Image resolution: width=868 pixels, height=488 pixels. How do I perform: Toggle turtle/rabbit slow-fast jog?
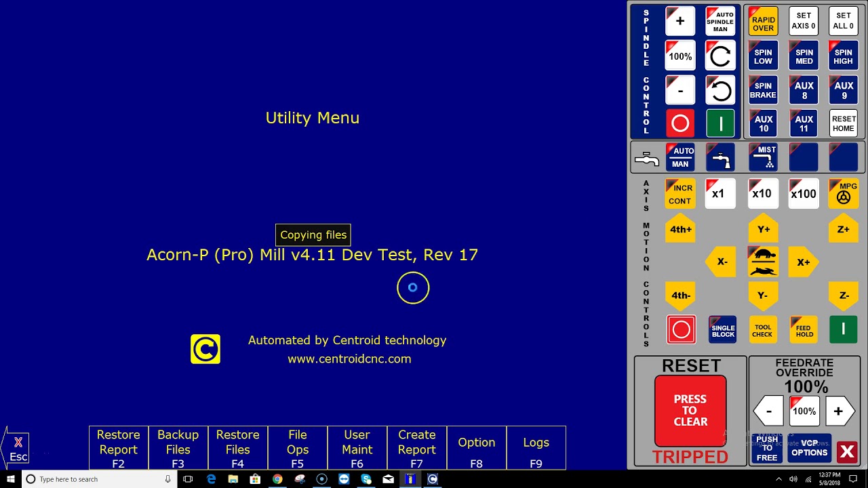763,262
